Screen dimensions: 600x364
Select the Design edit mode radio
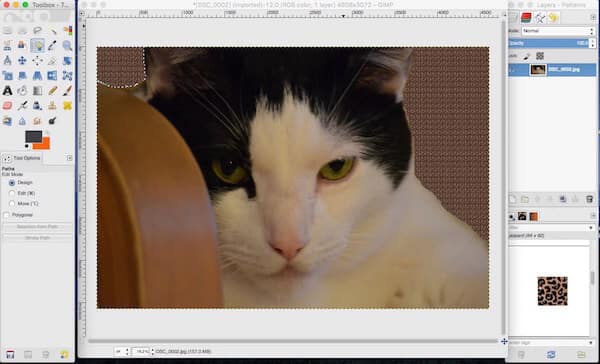tap(12, 183)
